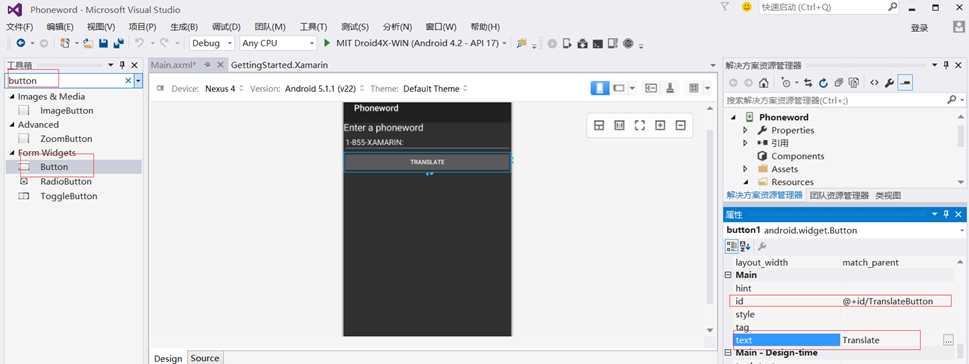Open the Nexus 4 device dropdown
969x364 pixels.
tap(224, 88)
